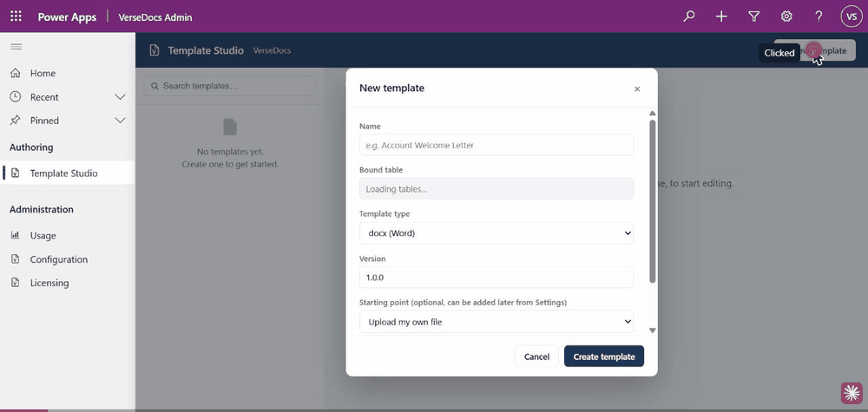Click the Usage chart icon
The image size is (868, 412).
[16, 236]
